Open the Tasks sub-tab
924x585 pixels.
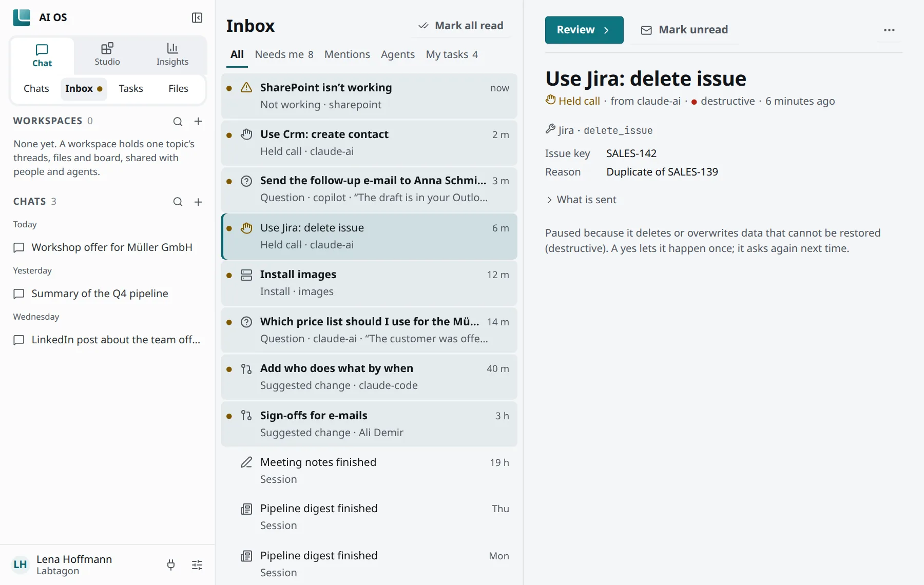click(x=131, y=88)
